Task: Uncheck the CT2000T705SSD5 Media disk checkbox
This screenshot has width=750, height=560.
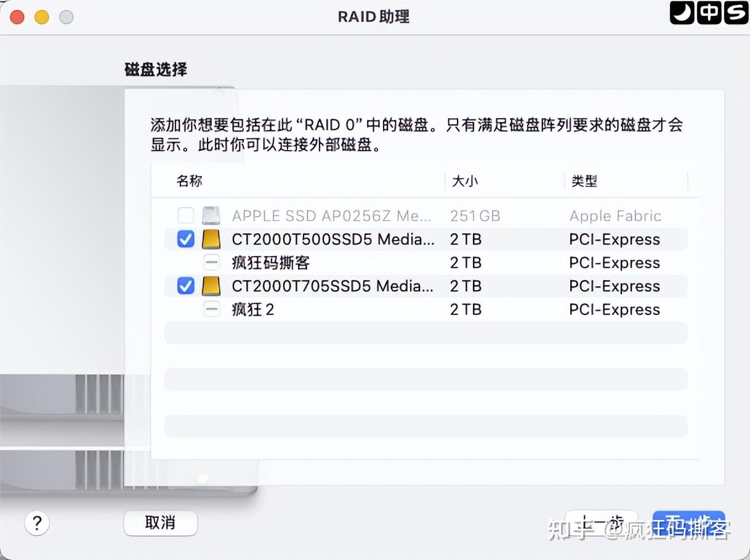Action: click(x=185, y=286)
